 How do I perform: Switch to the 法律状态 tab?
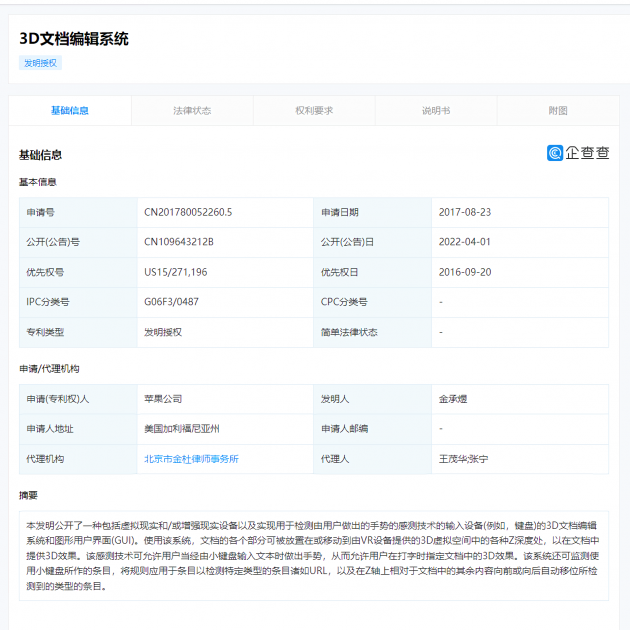point(192,110)
